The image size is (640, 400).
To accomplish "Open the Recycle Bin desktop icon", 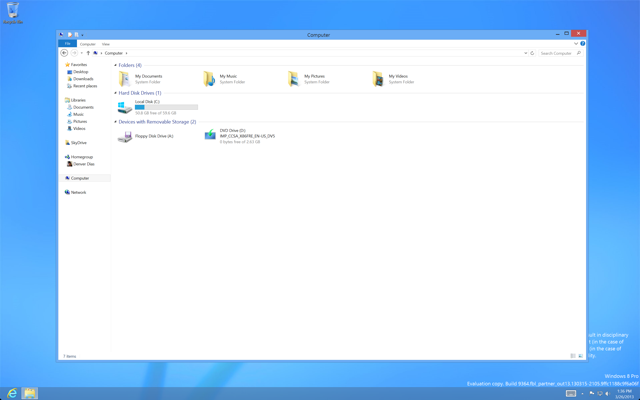I will [13, 13].
